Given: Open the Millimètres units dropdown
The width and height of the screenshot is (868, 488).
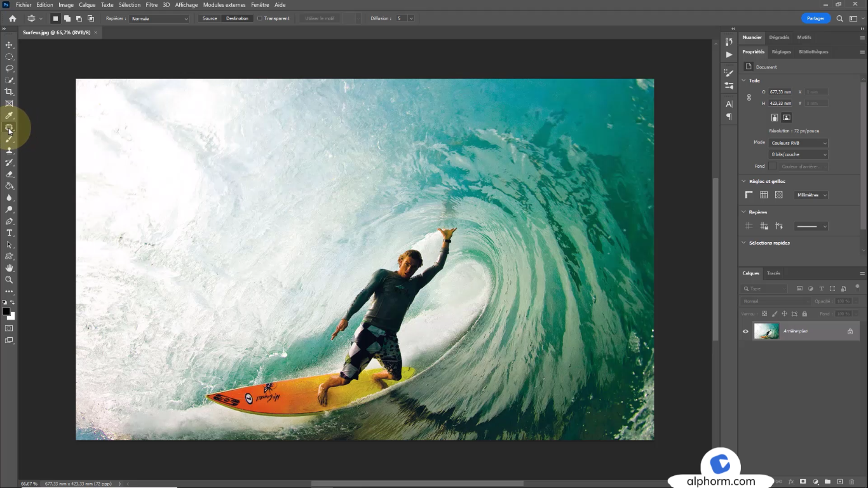Looking at the screenshot, I should coord(811,194).
